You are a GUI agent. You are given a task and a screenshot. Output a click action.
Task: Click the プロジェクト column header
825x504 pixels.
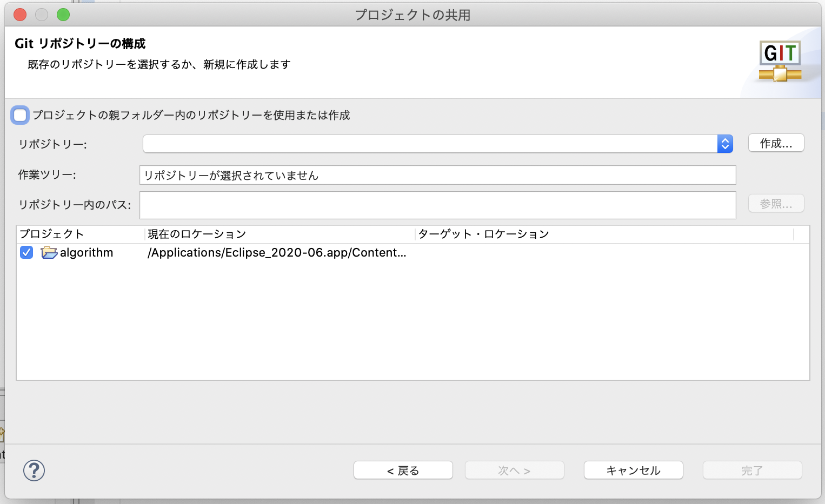click(51, 234)
